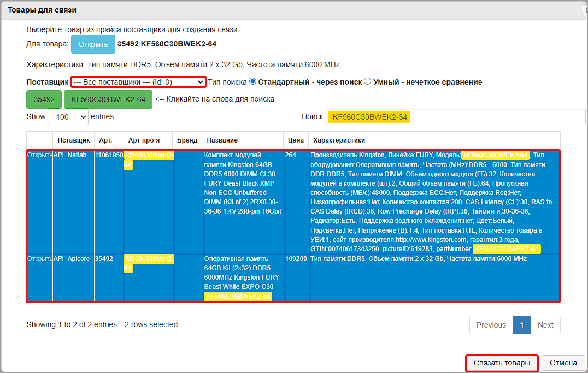Image resolution: width=588 pixels, height=373 pixels.
Task: Sort by Цена column header
Action: point(296,140)
